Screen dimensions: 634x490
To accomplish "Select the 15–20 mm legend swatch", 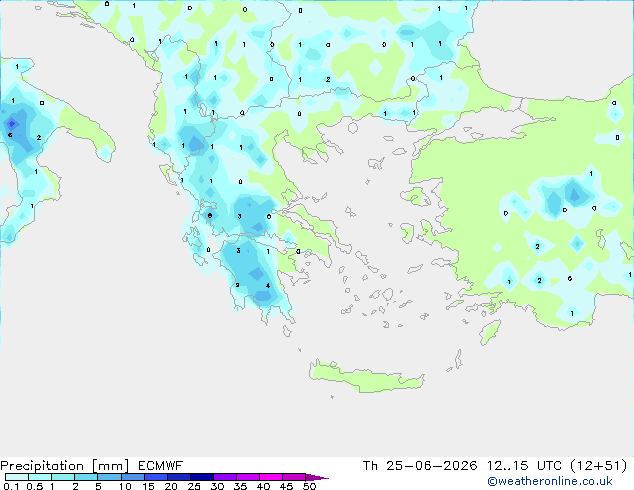I will [156, 477].
